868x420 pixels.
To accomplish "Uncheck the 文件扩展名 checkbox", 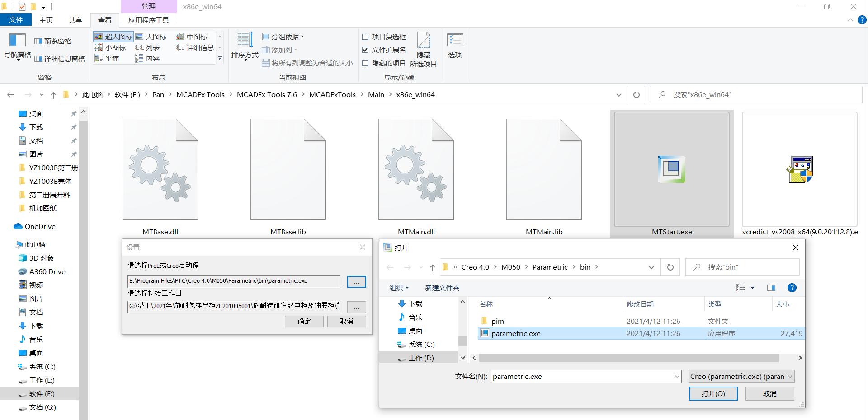I will coord(365,50).
